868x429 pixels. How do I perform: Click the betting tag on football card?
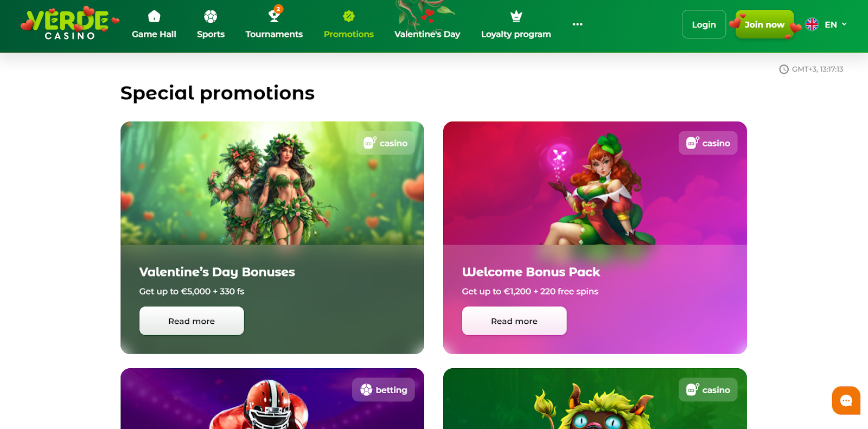(x=384, y=390)
